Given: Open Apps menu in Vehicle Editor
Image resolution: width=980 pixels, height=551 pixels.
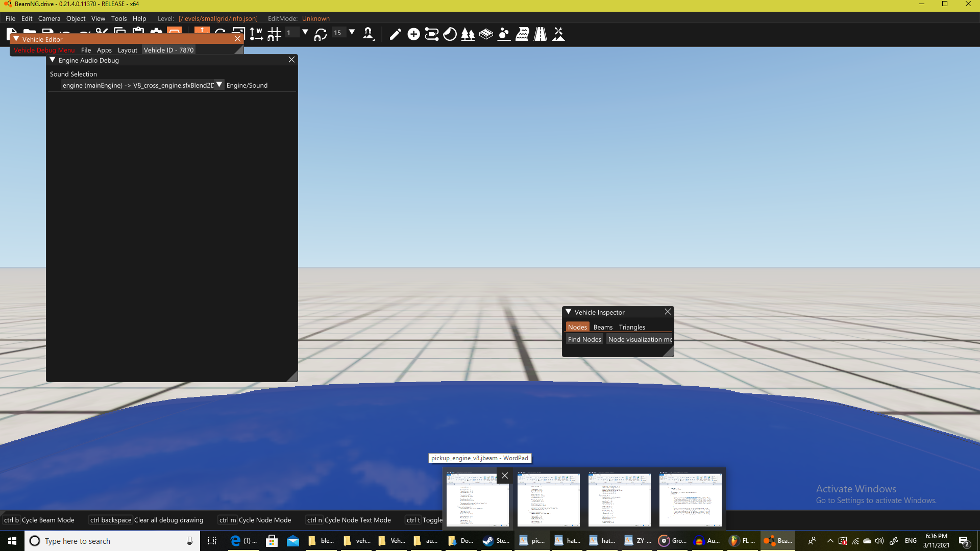Looking at the screenshot, I should click(x=104, y=50).
